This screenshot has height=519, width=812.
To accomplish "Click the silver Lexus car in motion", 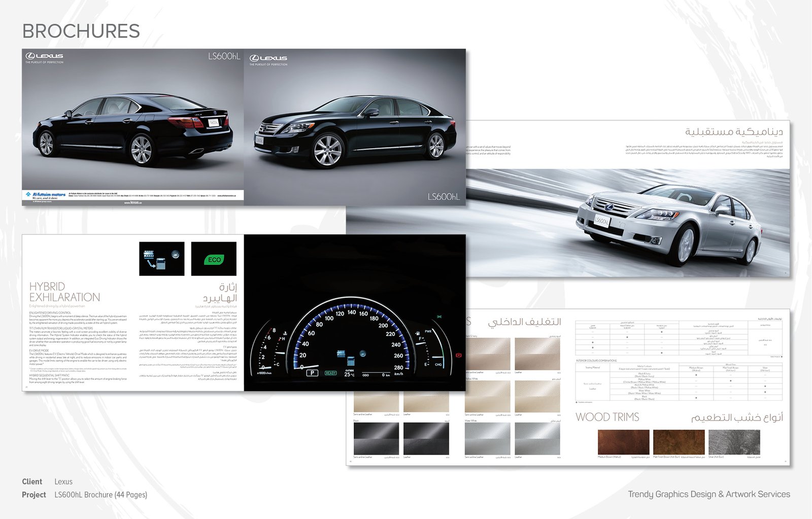I will click(x=669, y=226).
